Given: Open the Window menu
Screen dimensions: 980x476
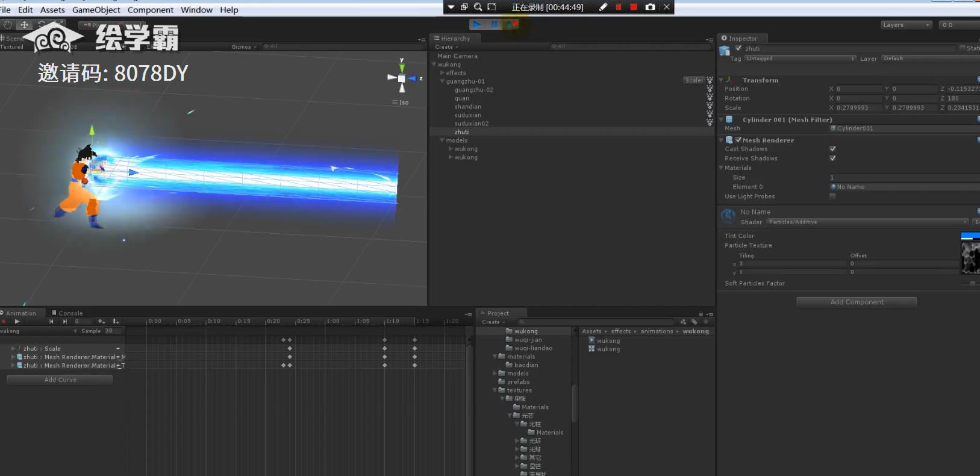Looking at the screenshot, I should coord(196,10).
